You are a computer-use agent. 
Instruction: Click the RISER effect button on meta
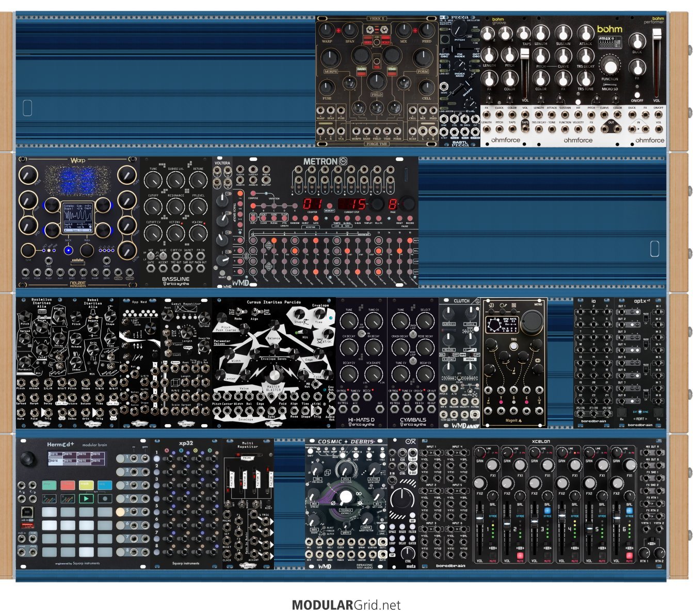click(402, 527)
